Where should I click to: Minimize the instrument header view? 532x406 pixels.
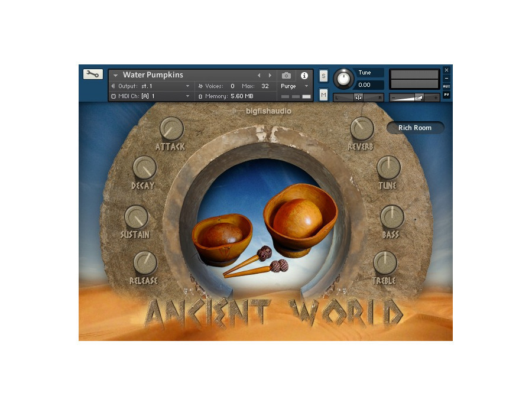[446, 79]
